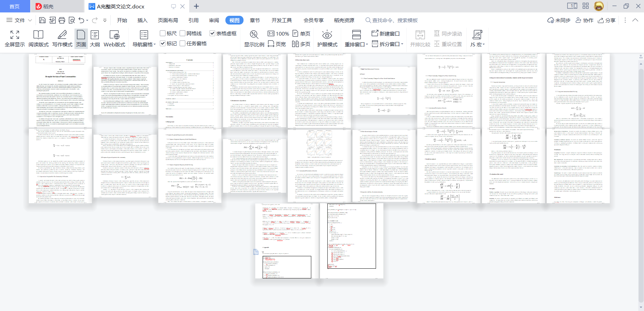The image size is (644, 311).
Task: Click the JS 宏 macro icon
Action: tap(477, 35)
